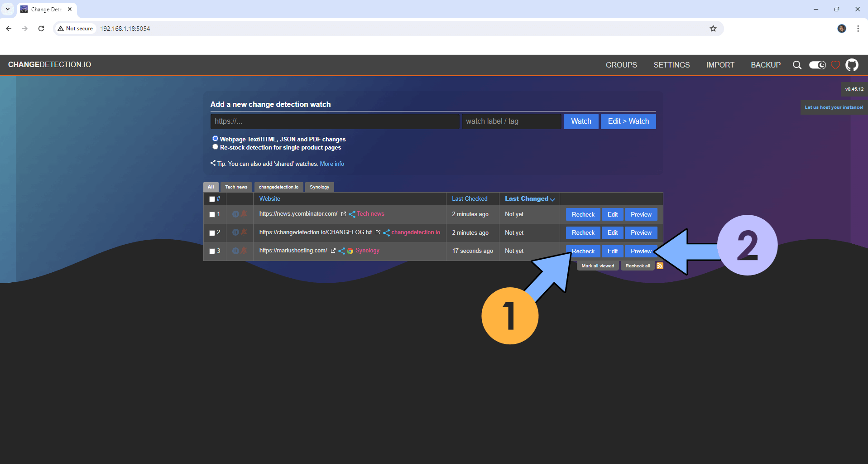The height and width of the screenshot is (464, 868).
Task: Click share icon for CHANGELOG.txt watch
Action: click(x=386, y=232)
